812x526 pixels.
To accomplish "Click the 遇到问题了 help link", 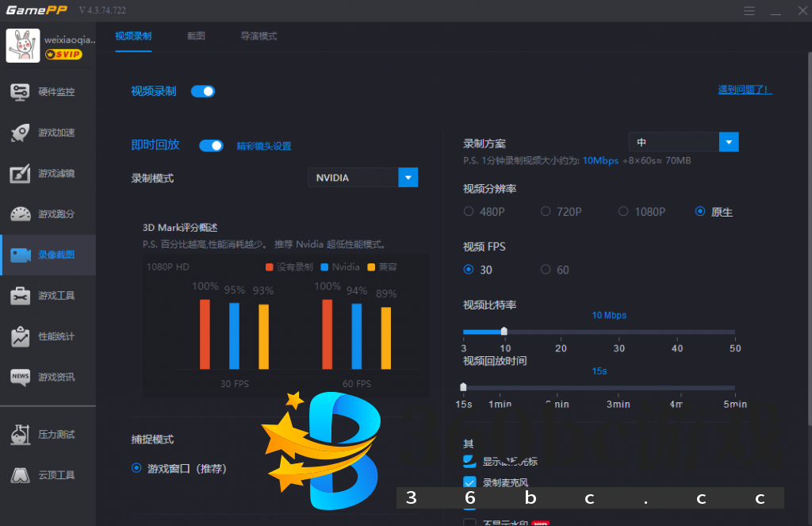I will coord(745,90).
